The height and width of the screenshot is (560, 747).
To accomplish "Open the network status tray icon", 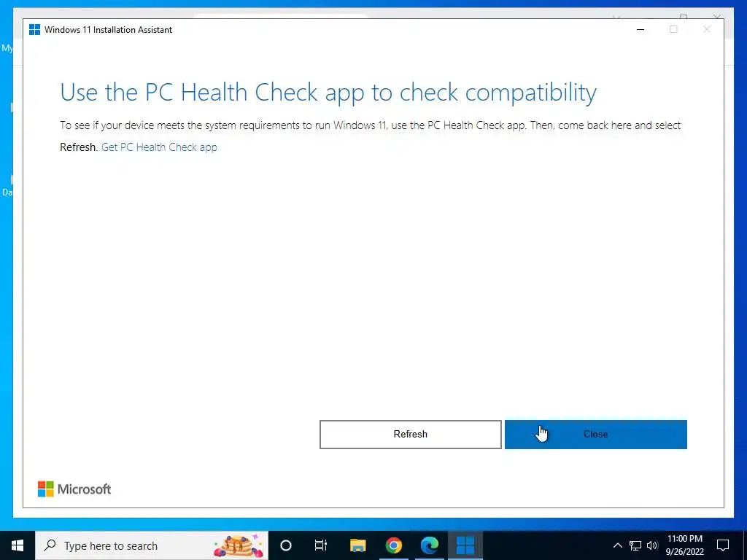I will pyautogui.click(x=635, y=545).
